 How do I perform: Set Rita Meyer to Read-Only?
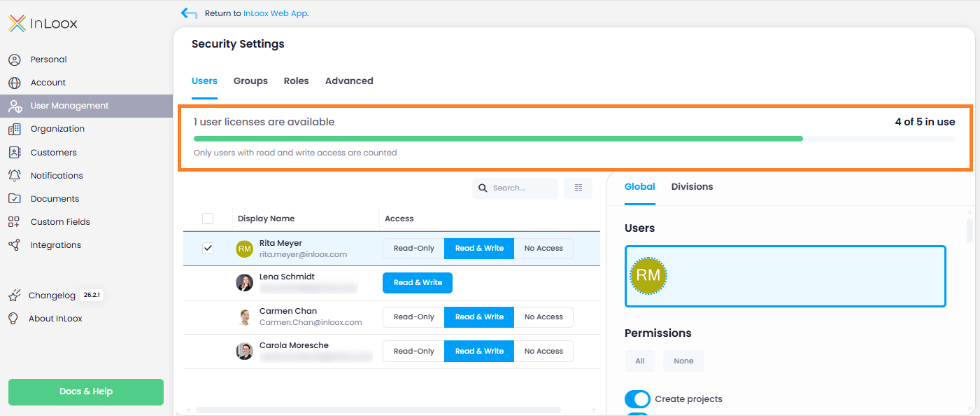pos(413,249)
